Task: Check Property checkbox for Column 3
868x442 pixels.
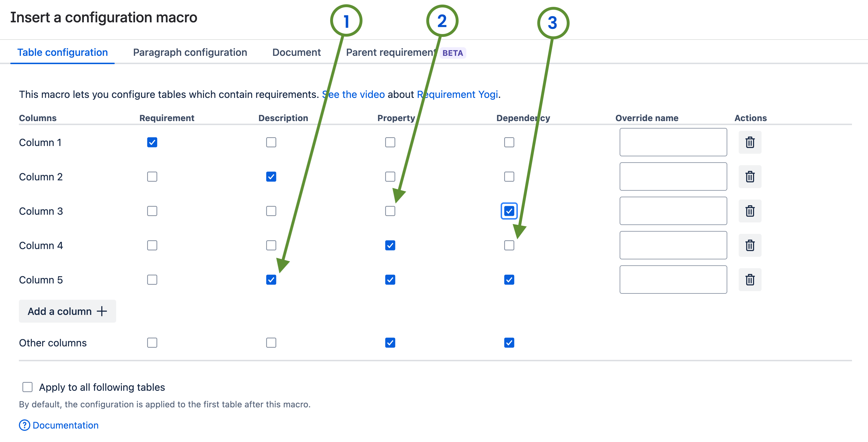Action: 390,211
